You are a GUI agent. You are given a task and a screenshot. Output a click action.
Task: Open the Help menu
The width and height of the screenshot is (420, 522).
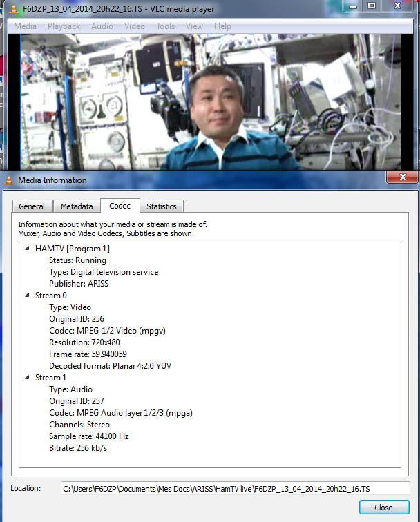222,26
